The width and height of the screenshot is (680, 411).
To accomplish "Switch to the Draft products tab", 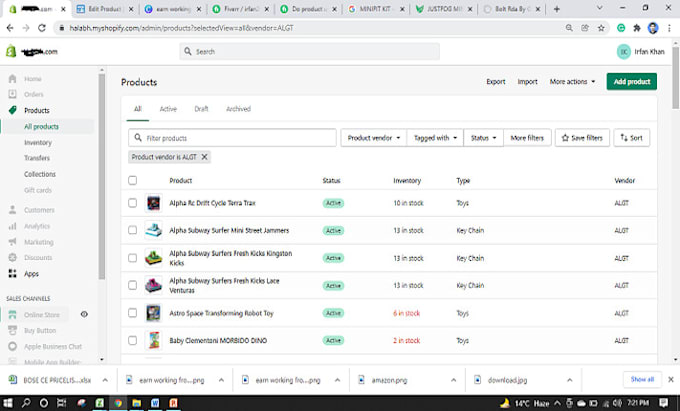I will coord(201,109).
